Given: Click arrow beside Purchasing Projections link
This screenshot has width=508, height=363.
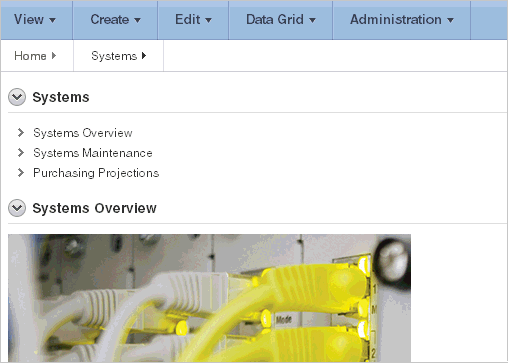Looking at the screenshot, I should tap(21, 172).
